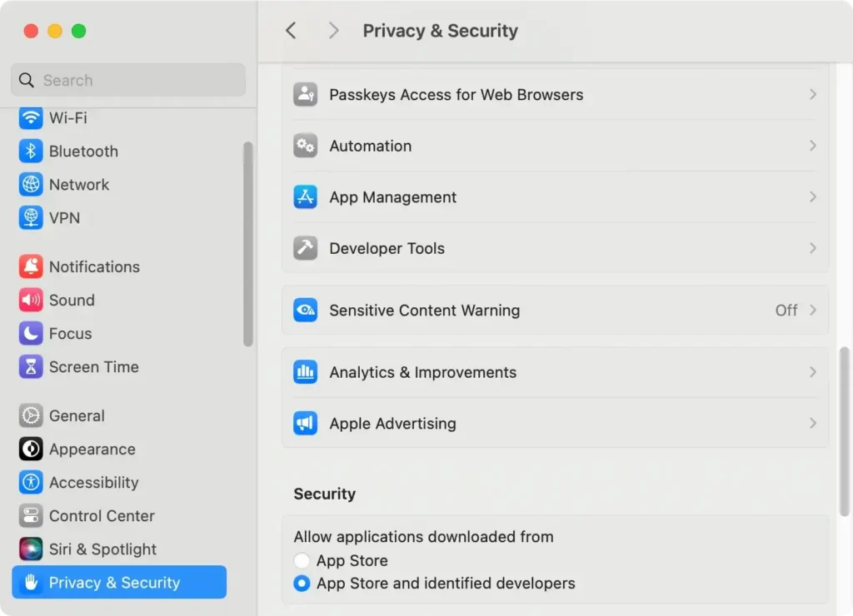Click the Siri & Spotlight icon

(31, 549)
